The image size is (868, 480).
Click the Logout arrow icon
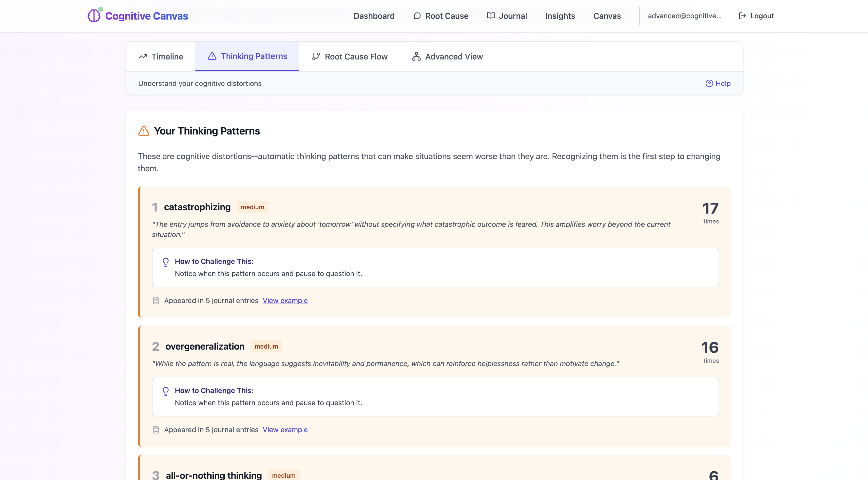(742, 16)
